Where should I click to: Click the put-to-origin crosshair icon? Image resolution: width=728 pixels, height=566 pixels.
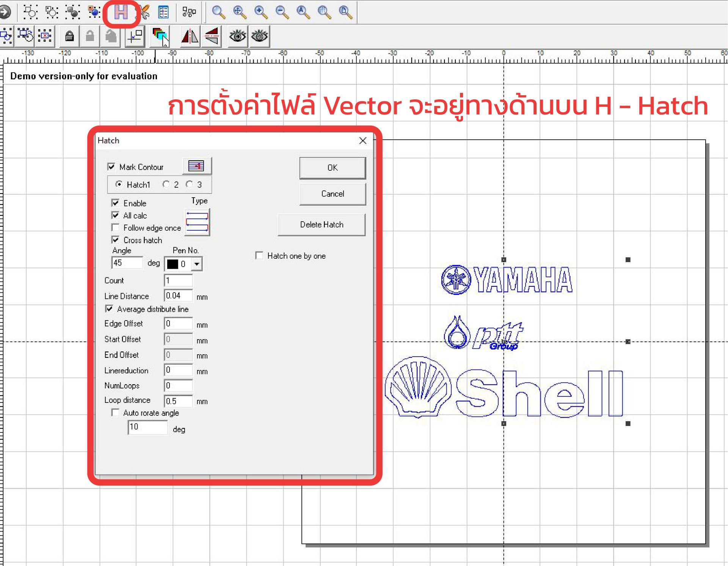tap(135, 36)
